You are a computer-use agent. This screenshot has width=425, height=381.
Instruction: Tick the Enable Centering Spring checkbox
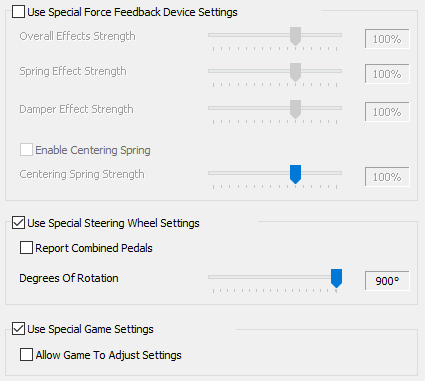click(26, 150)
